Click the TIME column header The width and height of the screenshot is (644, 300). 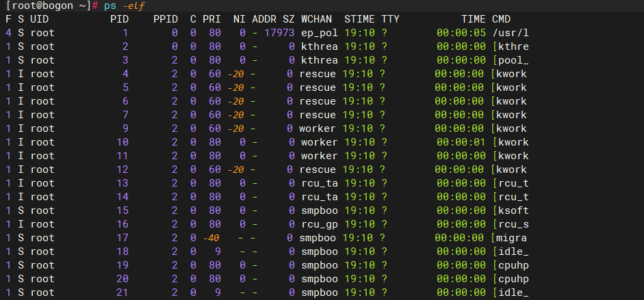pyautogui.click(x=474, y=19)
